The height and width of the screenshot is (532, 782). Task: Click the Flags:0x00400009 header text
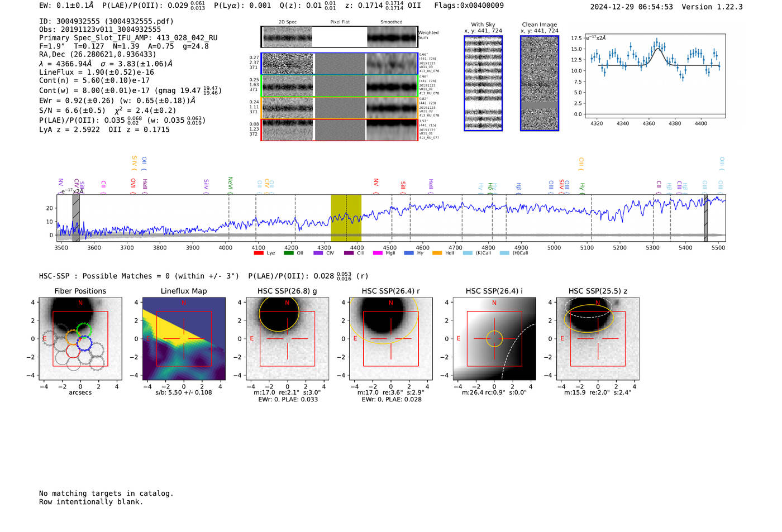pyautogui.click(x=469, y=6)
